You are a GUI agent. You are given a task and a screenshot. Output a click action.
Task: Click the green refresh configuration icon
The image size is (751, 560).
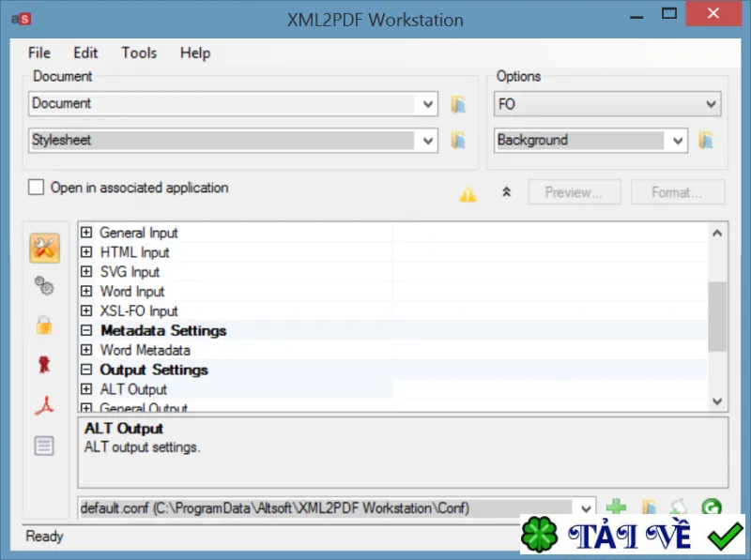pyautogui.click(x=712, y=507)
